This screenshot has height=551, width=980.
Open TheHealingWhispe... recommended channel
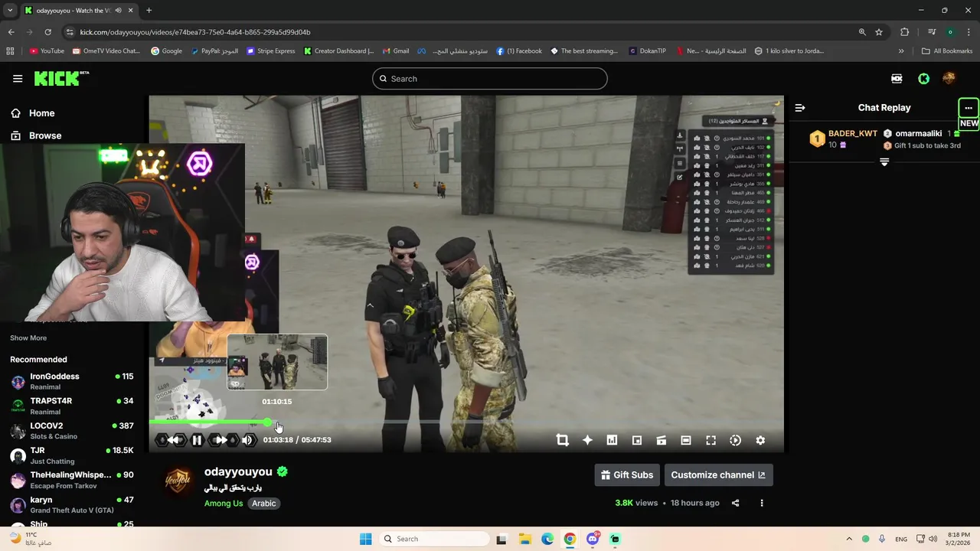pos(72,480)
